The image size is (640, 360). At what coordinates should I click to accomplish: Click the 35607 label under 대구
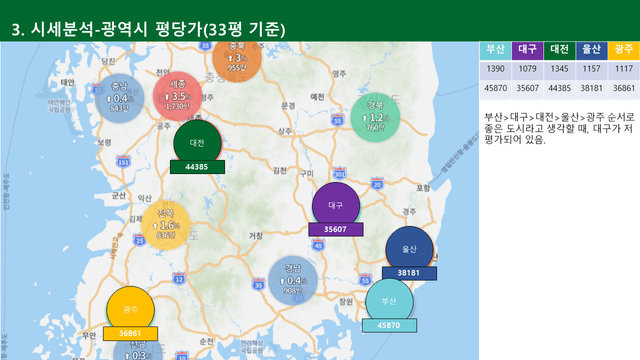click(x=336, y=229)
